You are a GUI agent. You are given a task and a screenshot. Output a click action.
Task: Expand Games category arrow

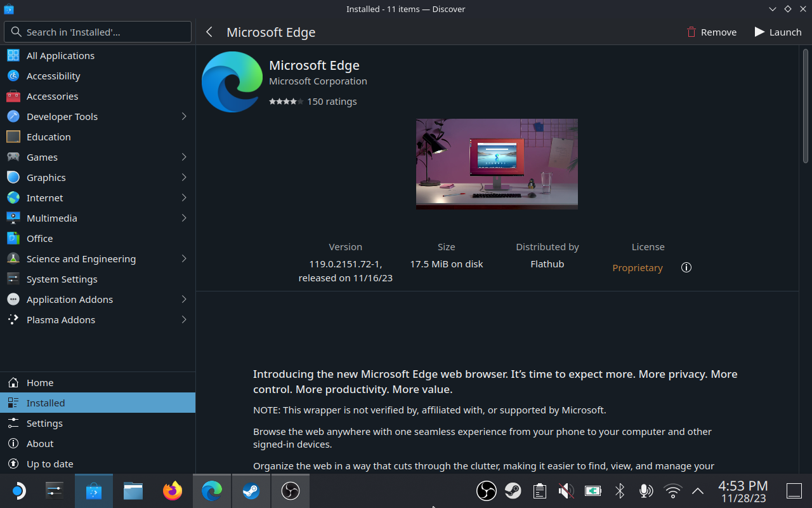184,157
